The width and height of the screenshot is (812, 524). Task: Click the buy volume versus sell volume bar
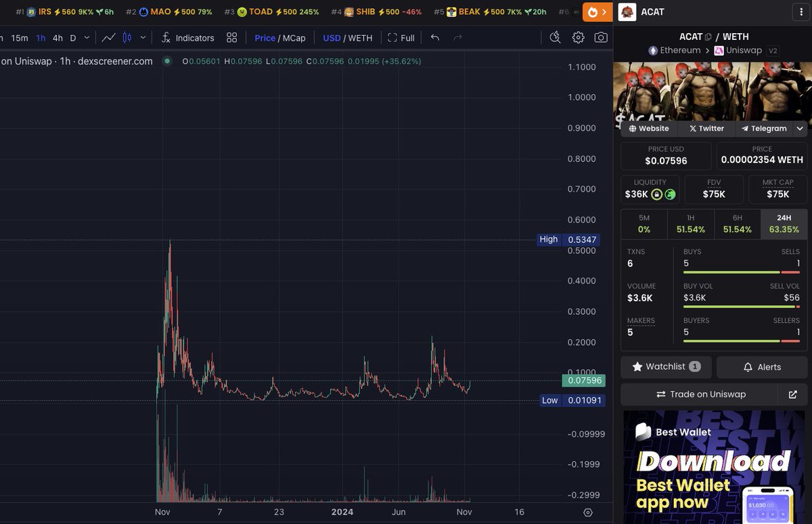coord(742,307)
